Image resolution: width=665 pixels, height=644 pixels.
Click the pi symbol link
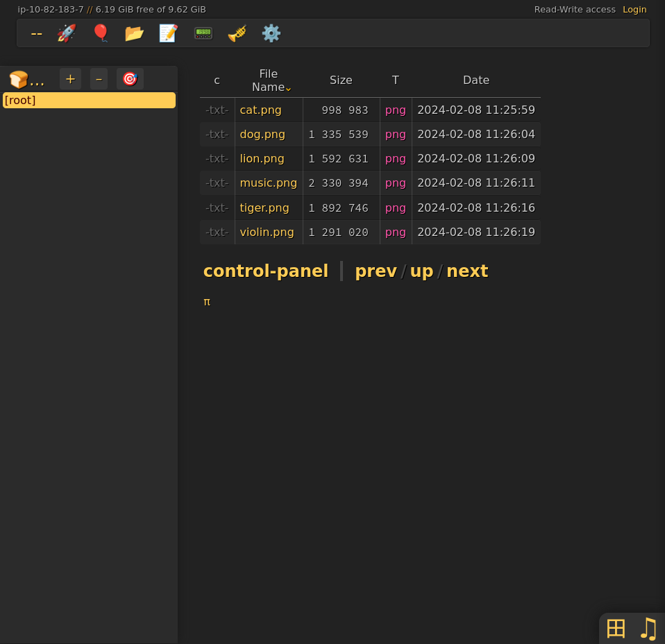[207, 302]
